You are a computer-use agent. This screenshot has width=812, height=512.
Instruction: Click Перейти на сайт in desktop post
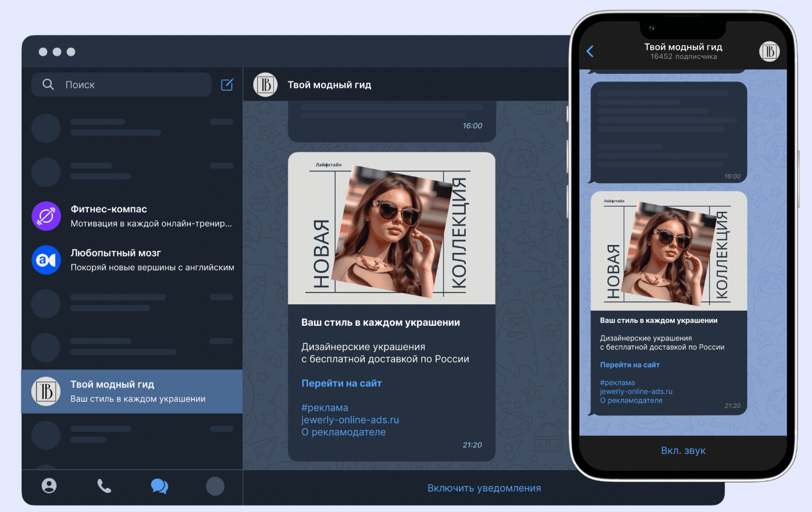[341, 383]
